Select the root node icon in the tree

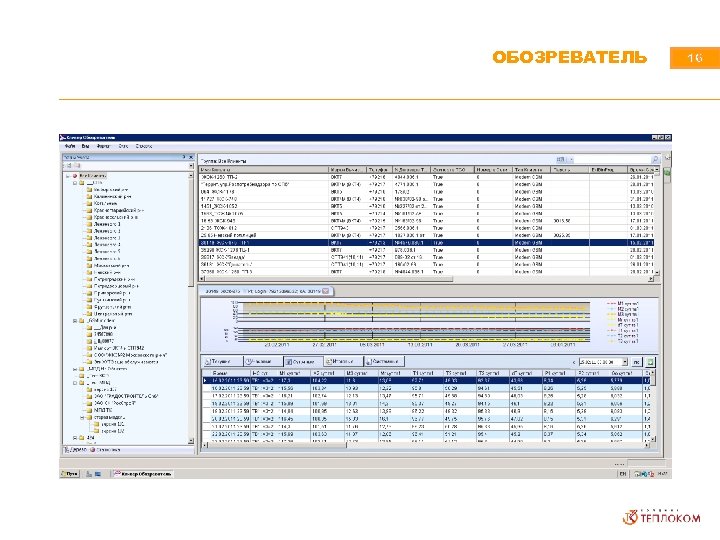[75, 175]
